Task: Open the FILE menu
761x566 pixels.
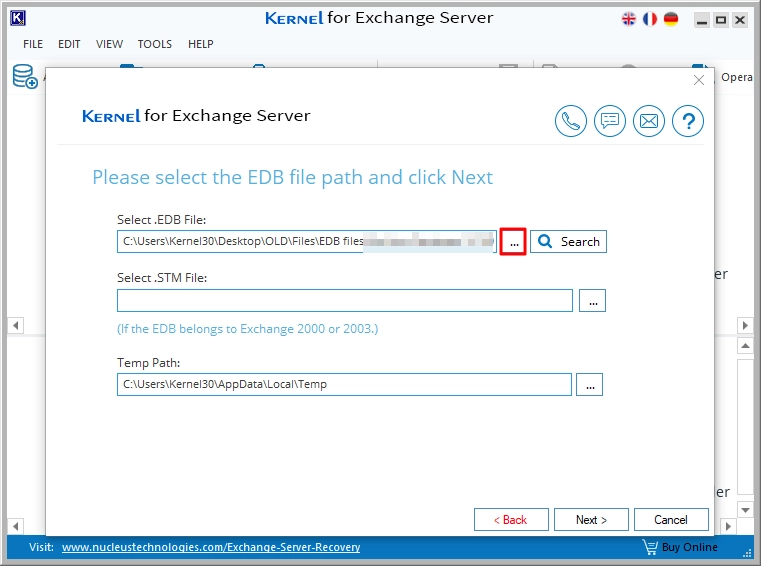Action: (x=33, y=44)
